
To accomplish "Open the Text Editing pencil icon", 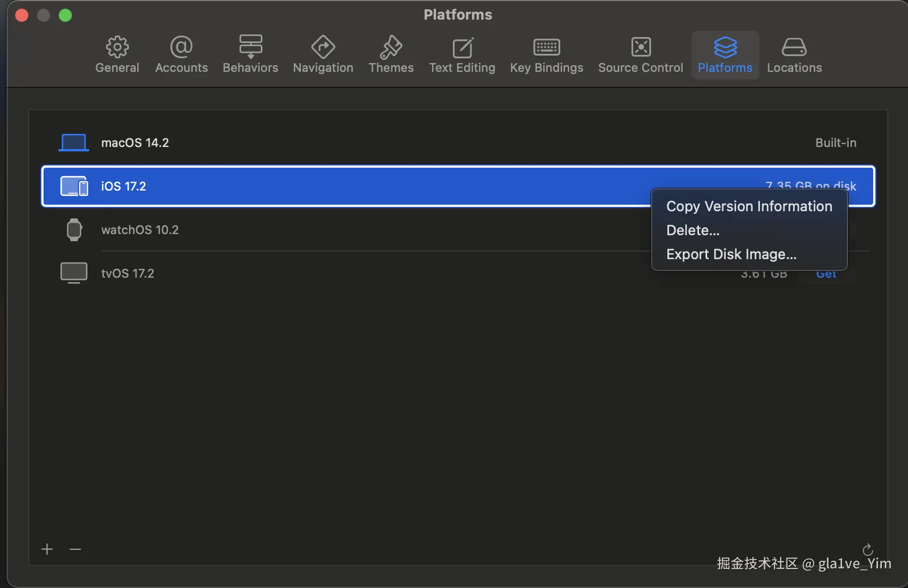I will point(462,47).
